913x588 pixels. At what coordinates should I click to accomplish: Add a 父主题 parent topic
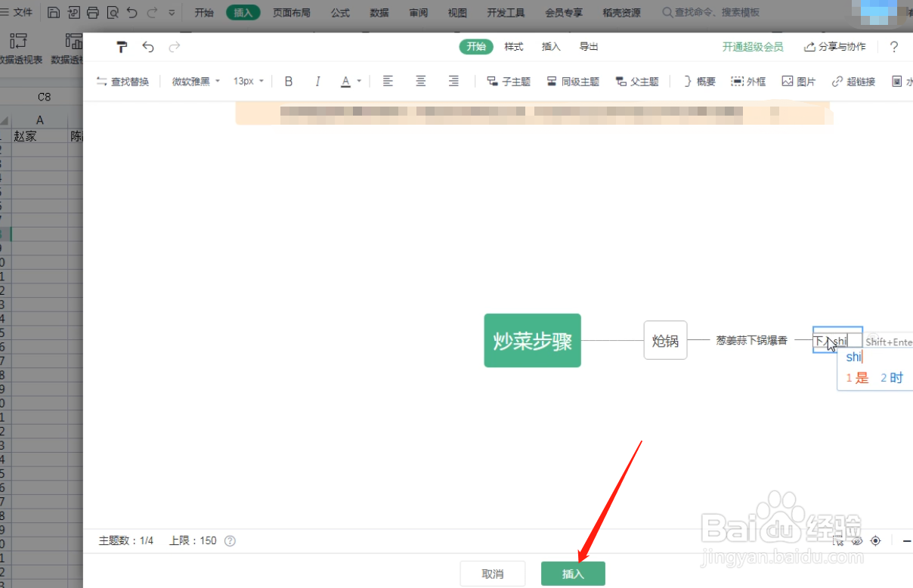coord(637,81)
